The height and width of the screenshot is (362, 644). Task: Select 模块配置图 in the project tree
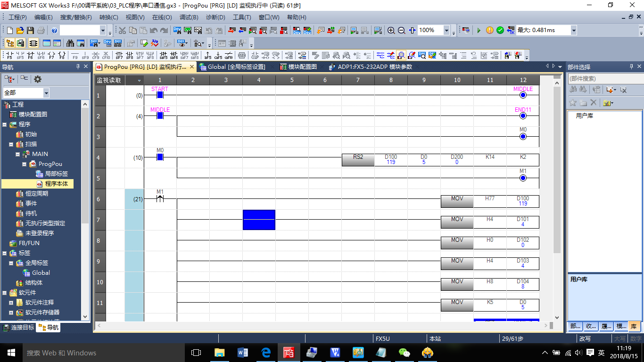[x=33, y=115]
